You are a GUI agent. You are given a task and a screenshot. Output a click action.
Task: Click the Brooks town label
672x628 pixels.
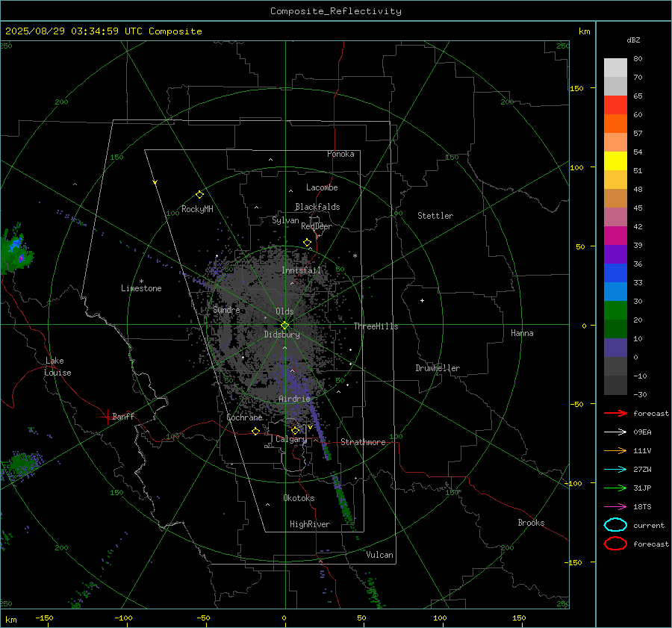click(x=531, y=523)
